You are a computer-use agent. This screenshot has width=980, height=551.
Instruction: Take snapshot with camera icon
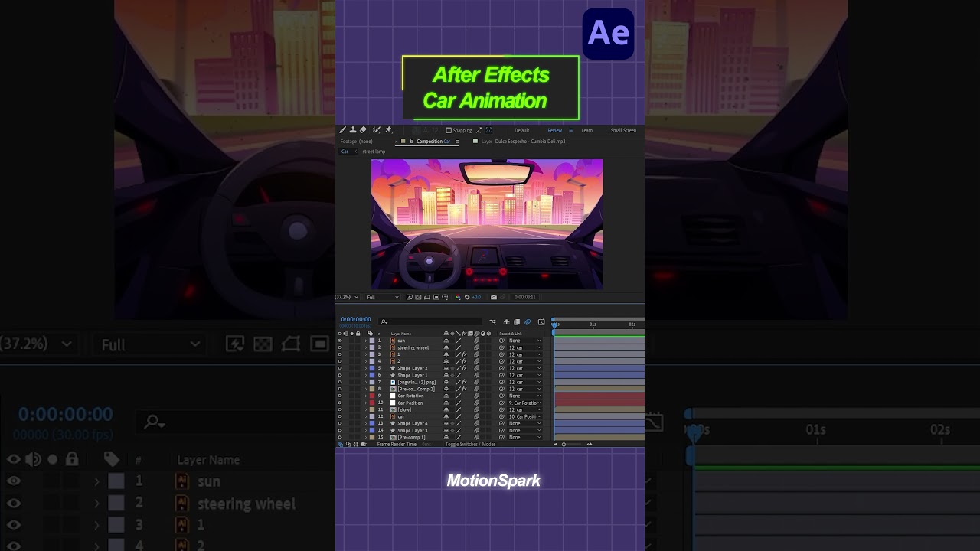pos(494,297)
